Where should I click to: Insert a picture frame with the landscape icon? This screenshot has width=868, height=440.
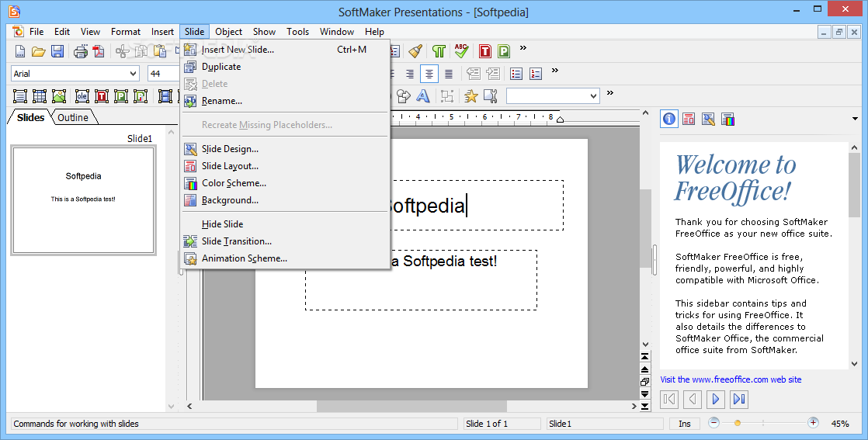[x=59, y=96]
